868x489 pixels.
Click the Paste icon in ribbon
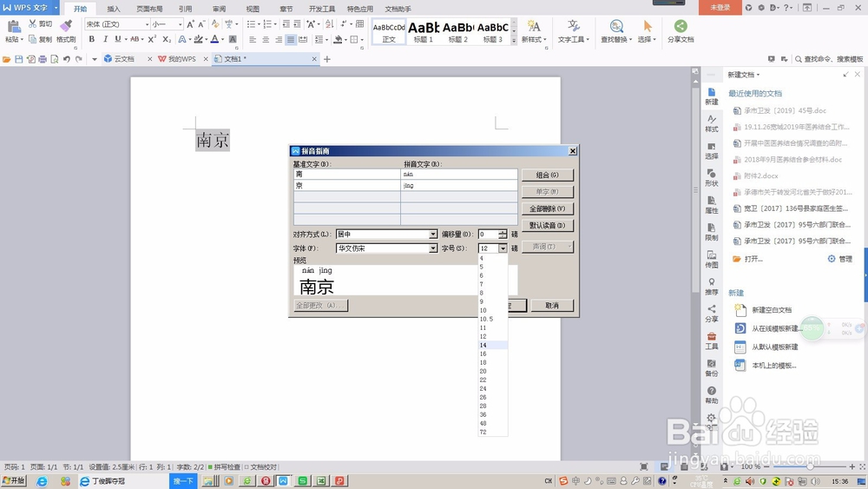[x=14, y=27]
